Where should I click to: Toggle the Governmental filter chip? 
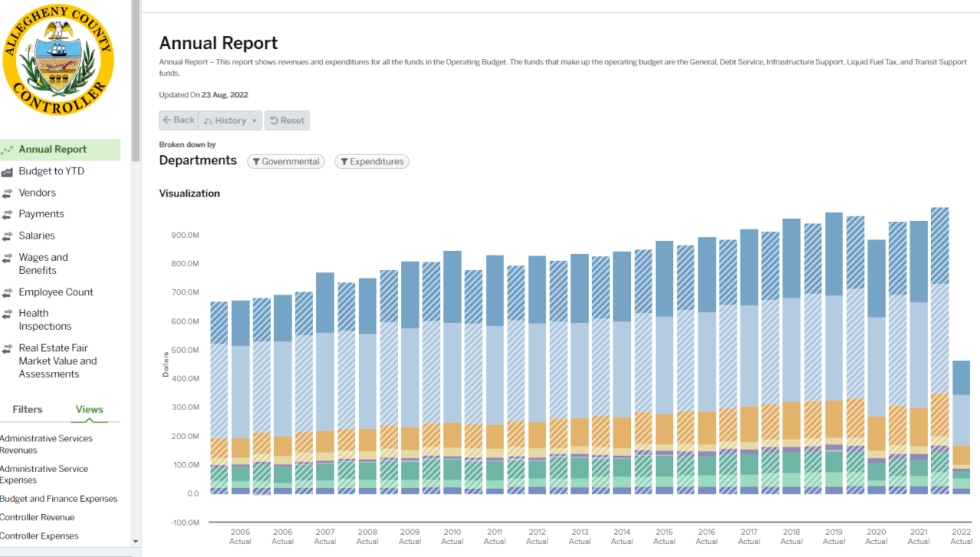point(286,161)
